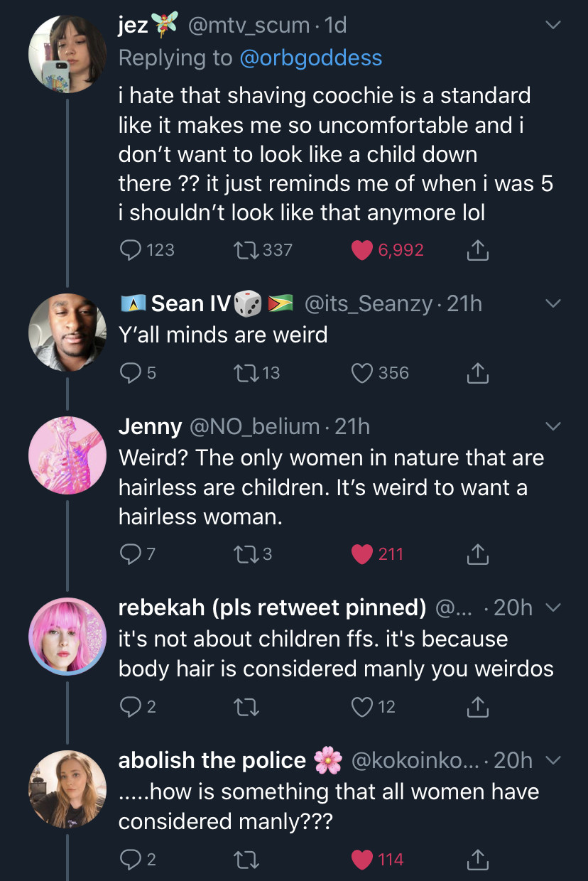Retweet Sean IV's "Y'all minds are weird" tweet
The image size is (588, 881).
(x=246, y=373)
